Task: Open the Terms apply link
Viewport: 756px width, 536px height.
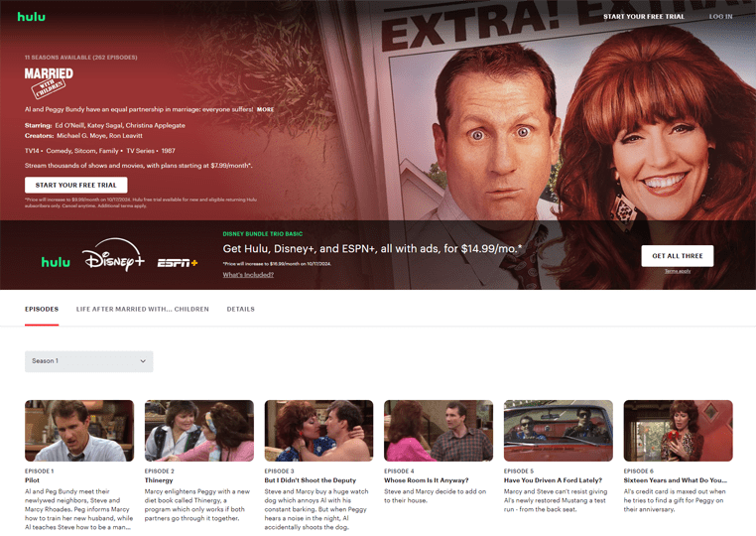Action: [678, 271]
